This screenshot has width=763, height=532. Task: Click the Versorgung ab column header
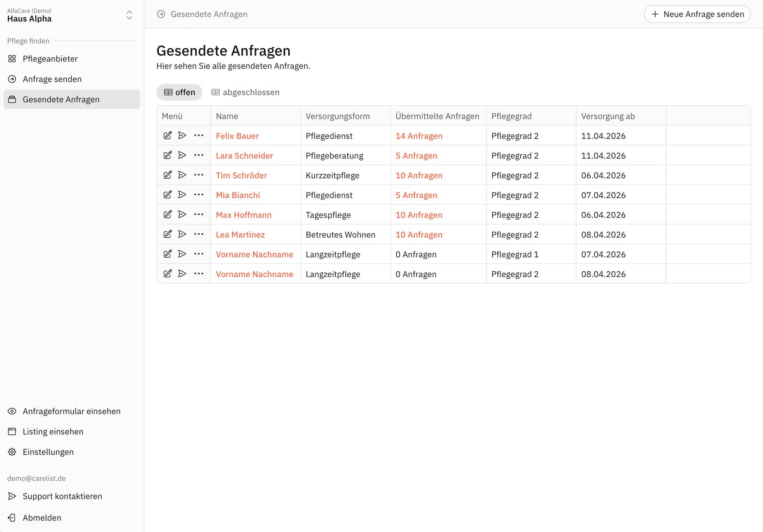pyautogui.click(x=608, y=116)
